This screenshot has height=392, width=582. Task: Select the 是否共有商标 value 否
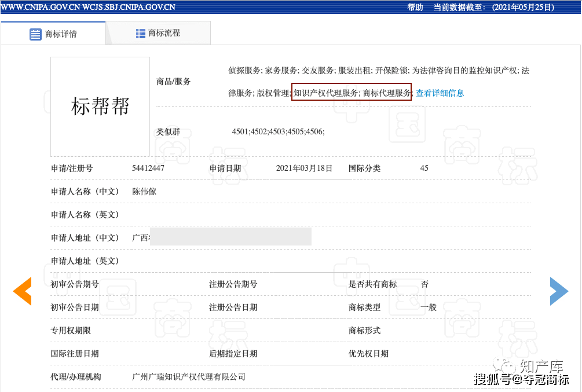[424, 284]
